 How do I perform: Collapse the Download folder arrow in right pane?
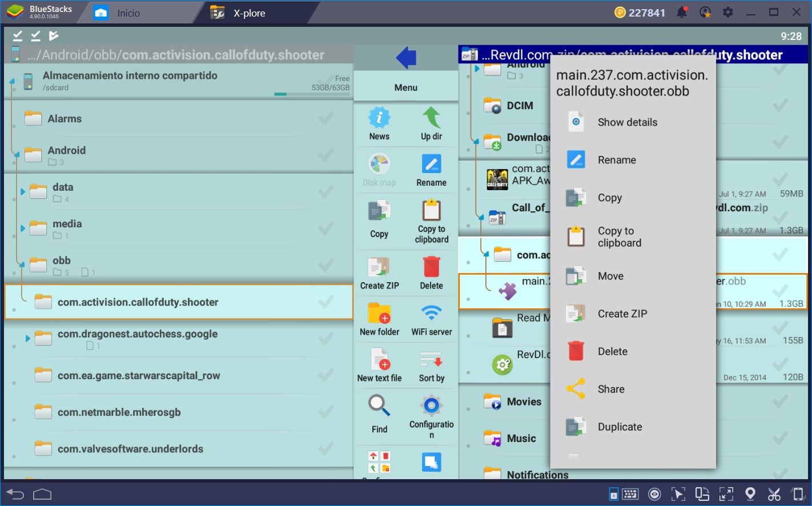point(475,141)
